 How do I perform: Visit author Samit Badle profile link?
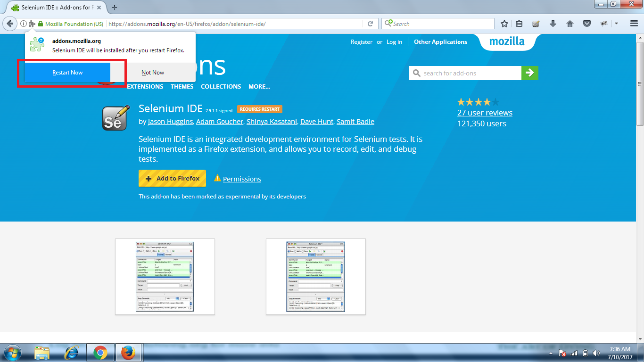355,122
